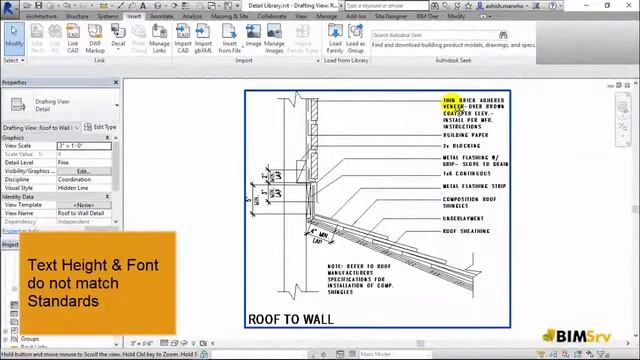Screen dimensions: 640x360
Task: Click the keyword or phrase search box
Action: tap(387, 6)
